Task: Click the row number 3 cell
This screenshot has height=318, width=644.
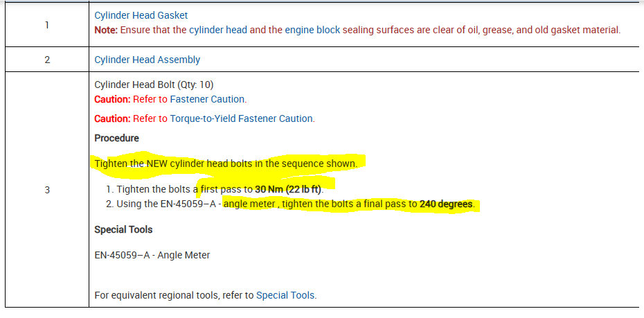Action: pos(46,190)
